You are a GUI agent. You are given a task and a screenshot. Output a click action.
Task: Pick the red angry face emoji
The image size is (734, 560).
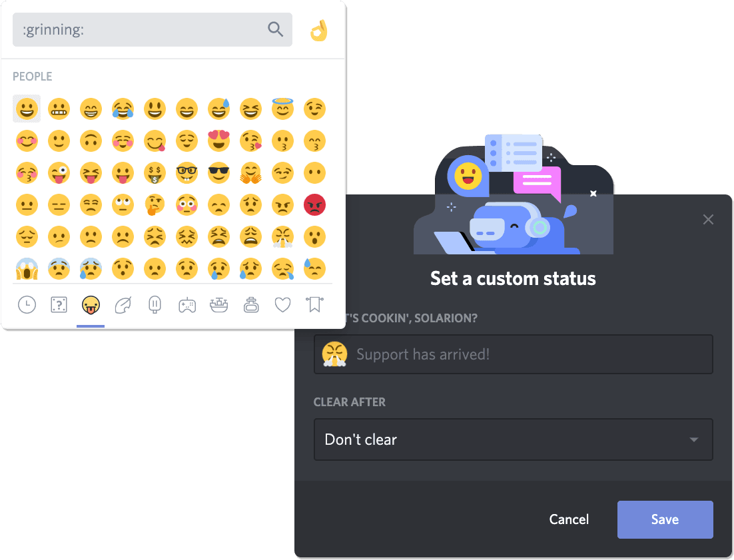[x=314, y=205]
